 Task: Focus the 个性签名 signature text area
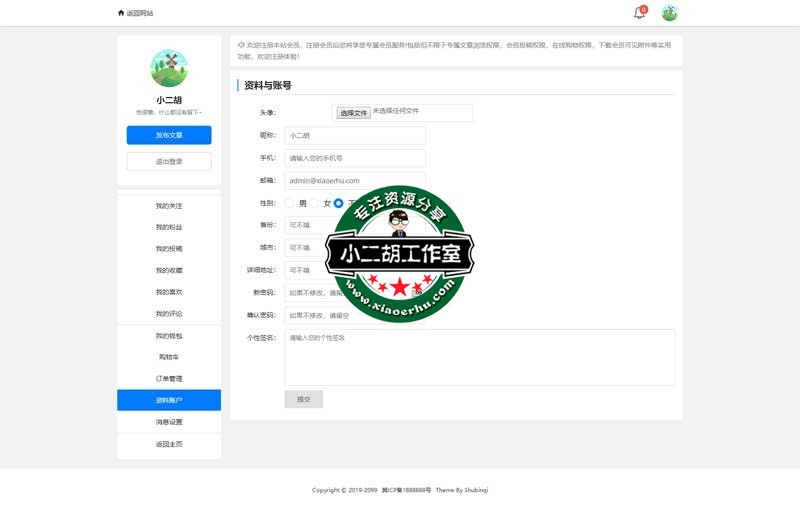click(479, 357)
